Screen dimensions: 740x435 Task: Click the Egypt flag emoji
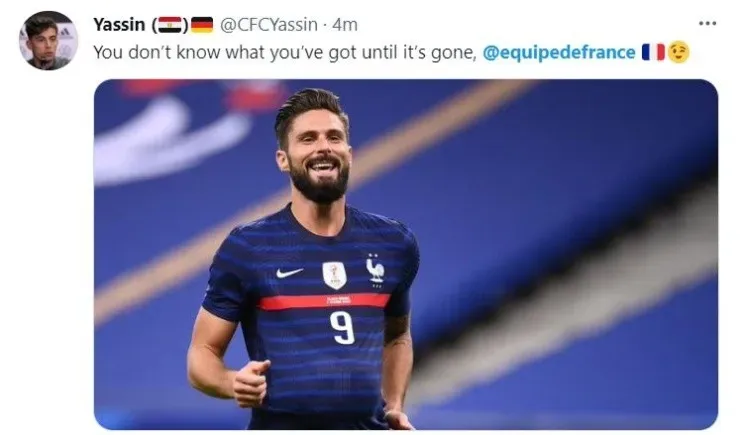pyautogui.click(x=170, y=25)
